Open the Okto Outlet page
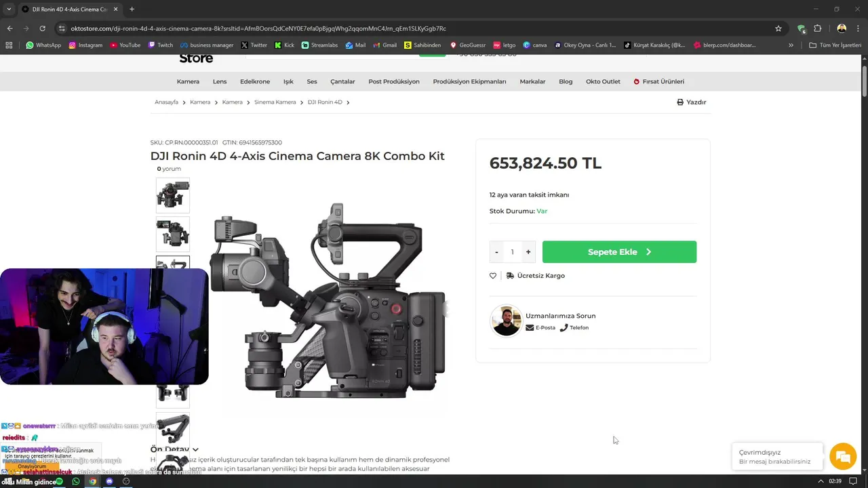 click(603, 81)
